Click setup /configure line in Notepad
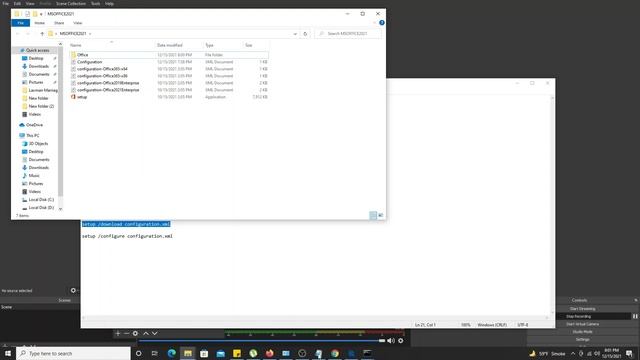The height and width of the screenshot is (360, 640). tap(127, 236)
